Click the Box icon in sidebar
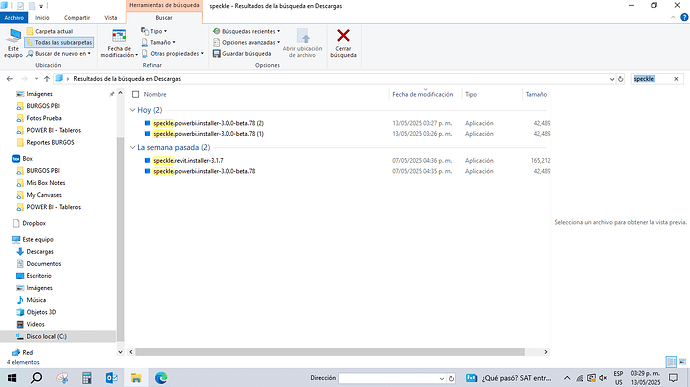The image size is (690, 387). coord(16,158)
